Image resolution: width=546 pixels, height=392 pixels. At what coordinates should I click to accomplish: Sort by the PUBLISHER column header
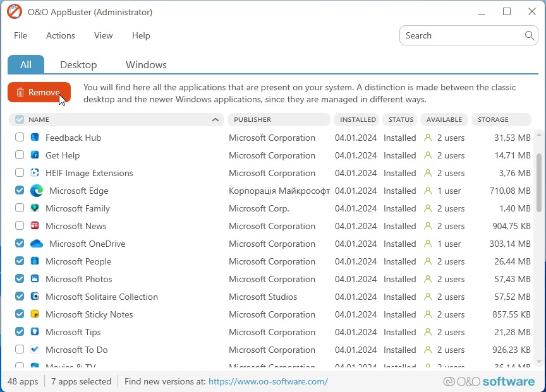point(279,120)
